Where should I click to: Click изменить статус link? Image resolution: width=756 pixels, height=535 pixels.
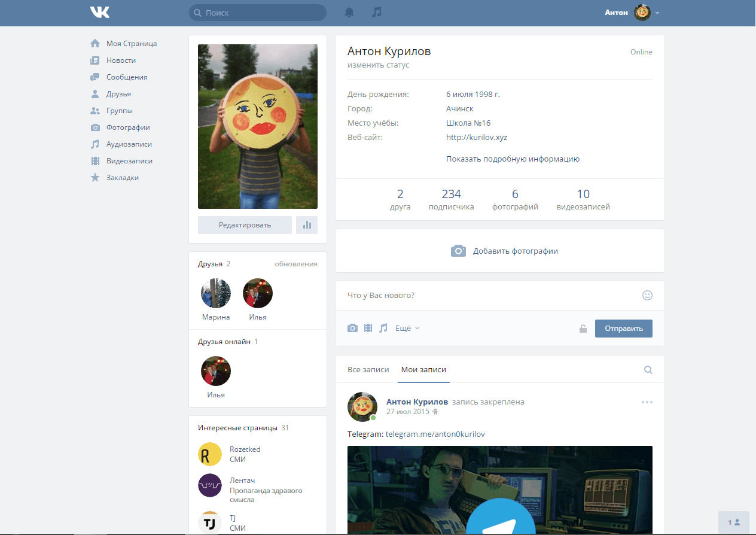[x=379, y=65]
